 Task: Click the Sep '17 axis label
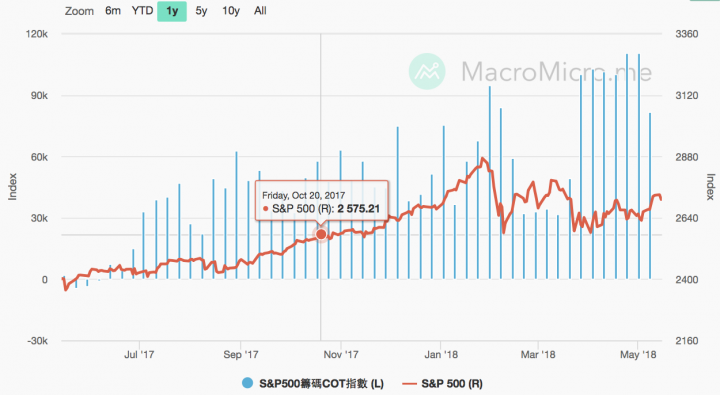point(241,355)
